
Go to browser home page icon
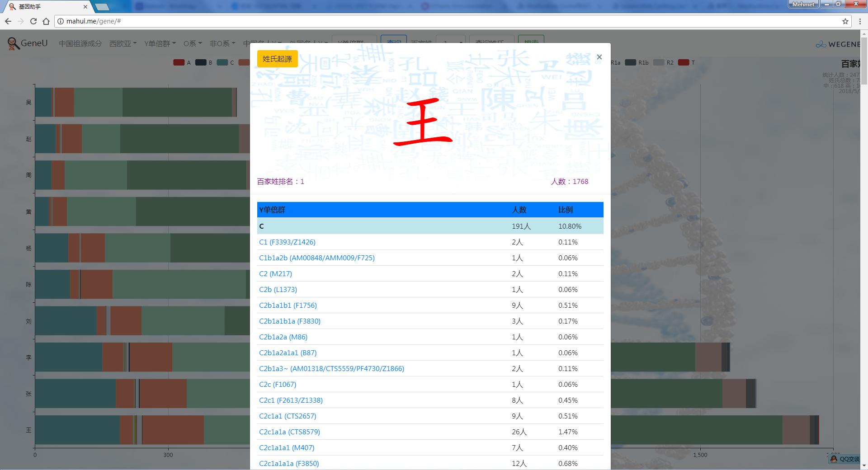pyautogui.click(x=46, y=21)
